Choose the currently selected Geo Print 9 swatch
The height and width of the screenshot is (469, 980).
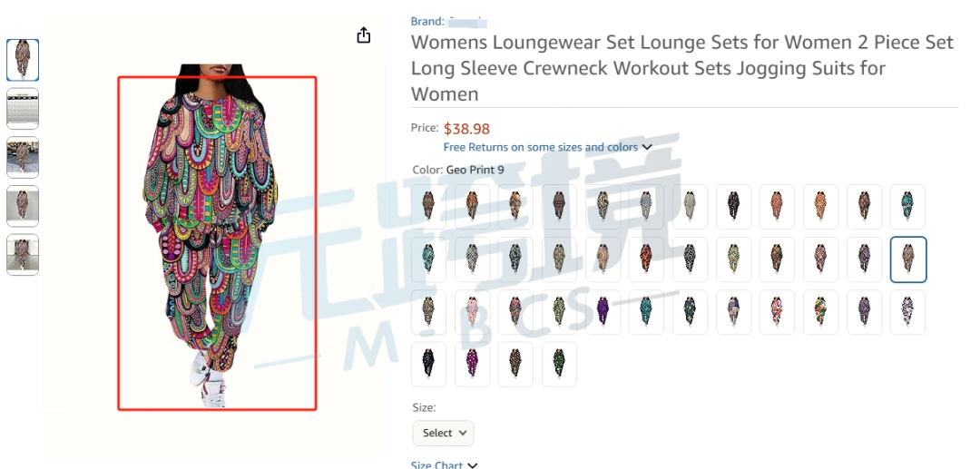(908, 259)
